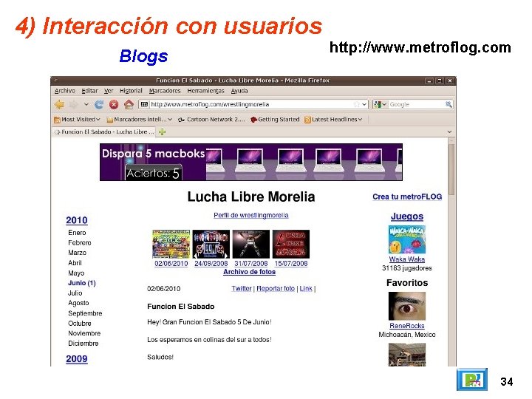
Task: Open the Herramientas menu
Action: [x=205, y=91]
